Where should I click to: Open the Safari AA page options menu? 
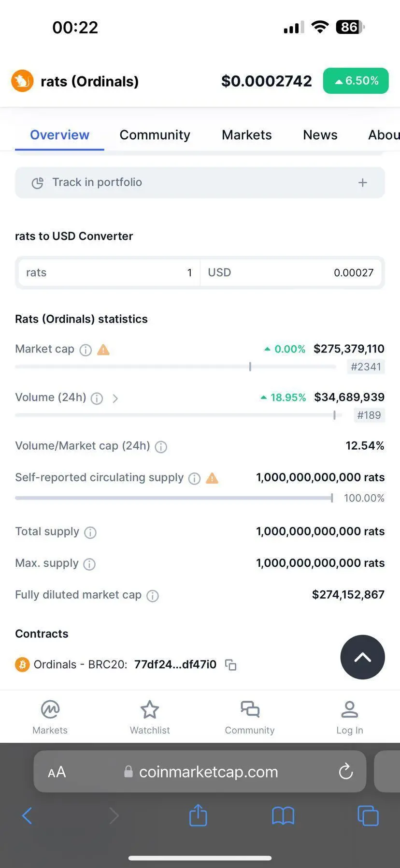57,772
